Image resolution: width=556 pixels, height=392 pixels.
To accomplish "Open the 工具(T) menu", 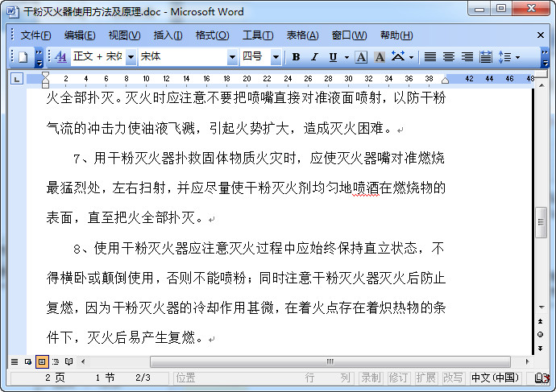I will 257,35.
